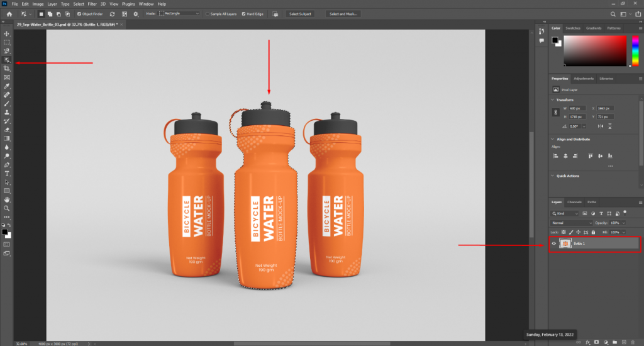The width and height of the screenshot is (644, 346).
Task: Select the Frame tool
Action: (7, 77)
